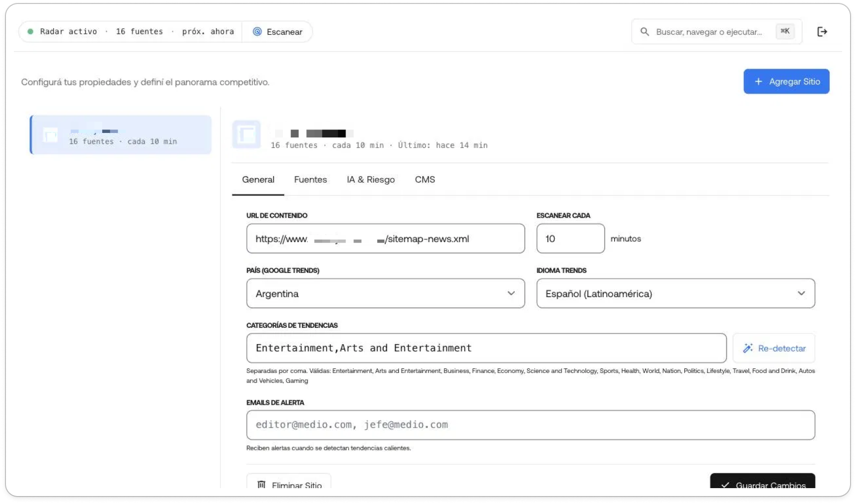Click the Re-detectar button
The width and height of the screenshot is (856, 504).
774,348
